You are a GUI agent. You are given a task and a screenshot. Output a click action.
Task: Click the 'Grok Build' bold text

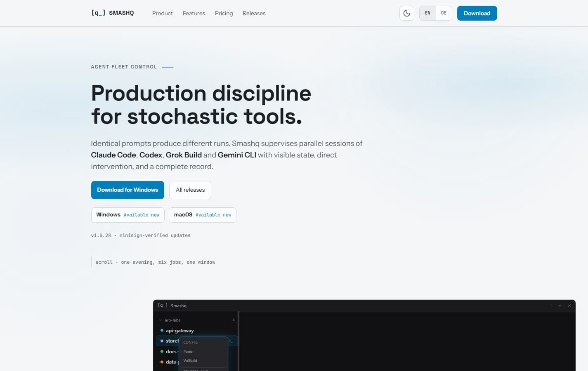[x=184, y=155]
